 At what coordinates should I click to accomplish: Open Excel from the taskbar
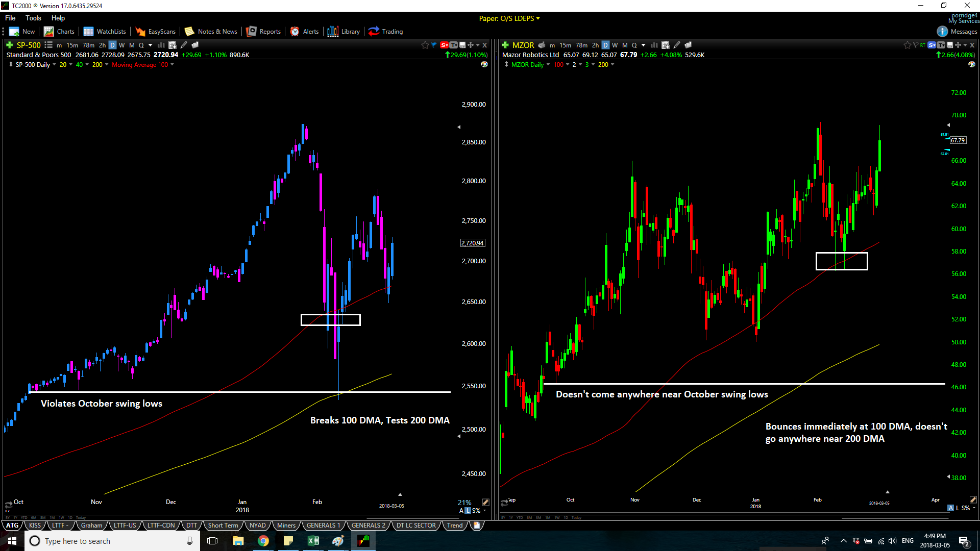tap(313, 541)
